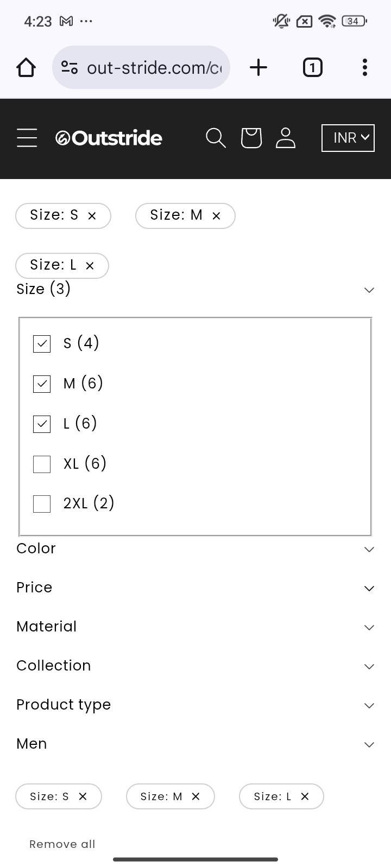Open the shopping bag cart
Image resolution: width=391 pixels, height=868 pixels.
click(x=251, y=138)
